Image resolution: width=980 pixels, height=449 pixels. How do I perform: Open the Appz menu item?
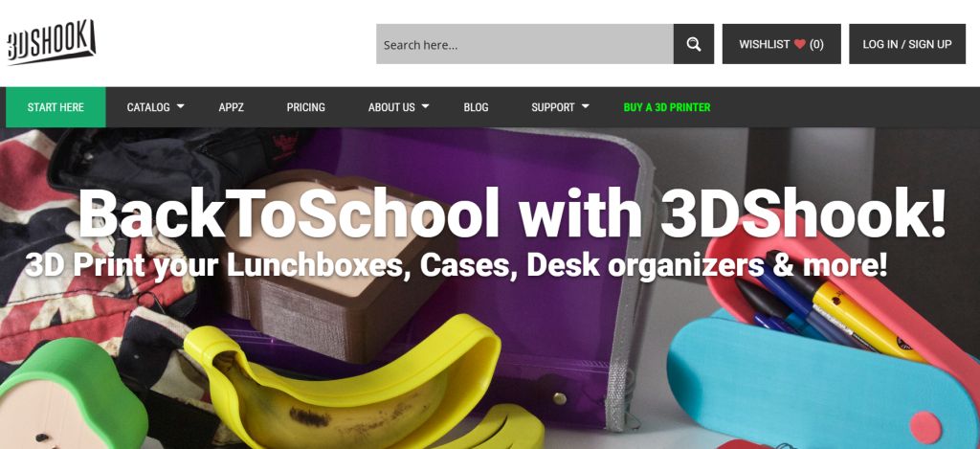[x=232, y=107]
